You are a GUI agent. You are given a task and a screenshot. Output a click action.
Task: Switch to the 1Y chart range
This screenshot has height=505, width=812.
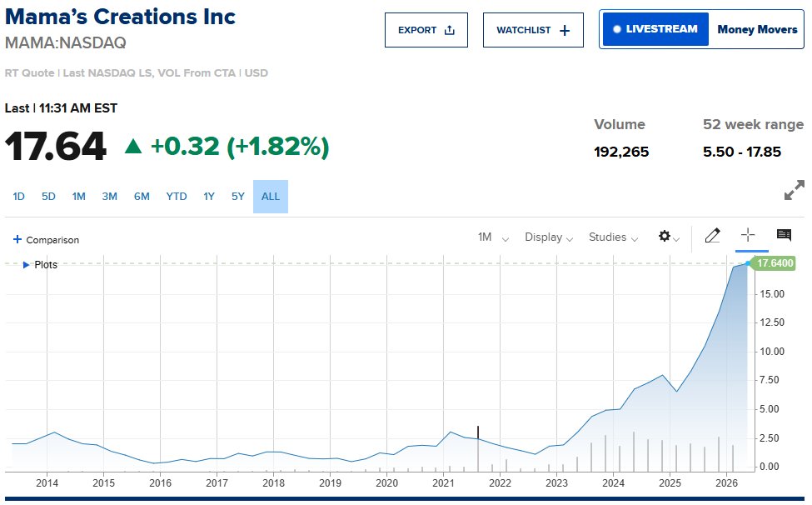208,197
